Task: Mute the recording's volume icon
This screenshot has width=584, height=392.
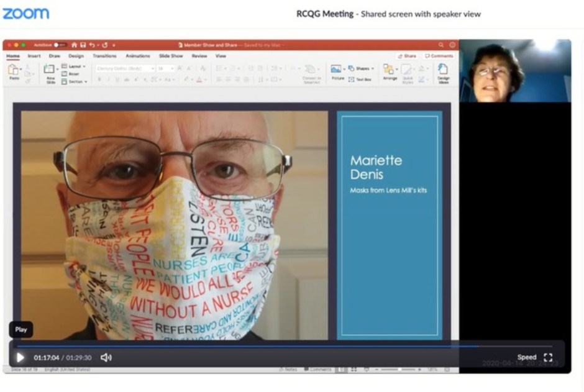Action: click(x=106, y=357)
